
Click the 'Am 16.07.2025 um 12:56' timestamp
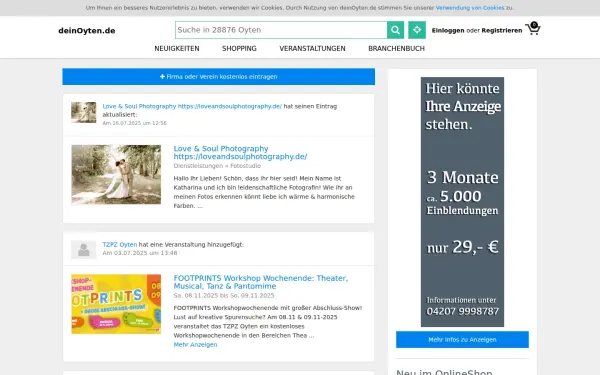pyautogui.click(x=134, y=123)
